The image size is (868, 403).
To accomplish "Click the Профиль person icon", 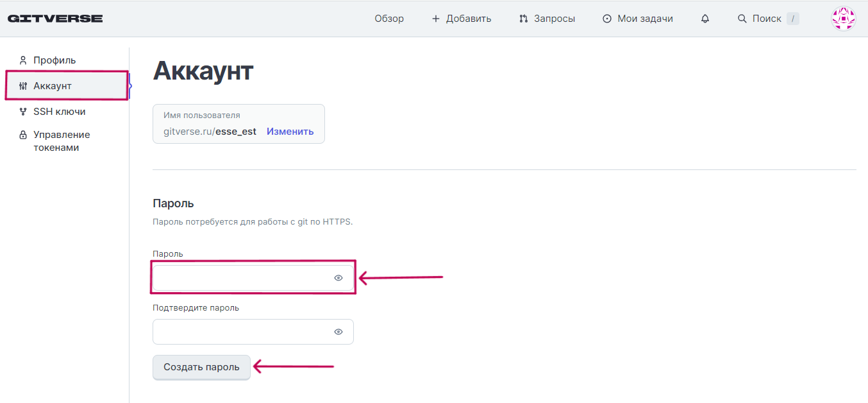I will tap(23, 60).
